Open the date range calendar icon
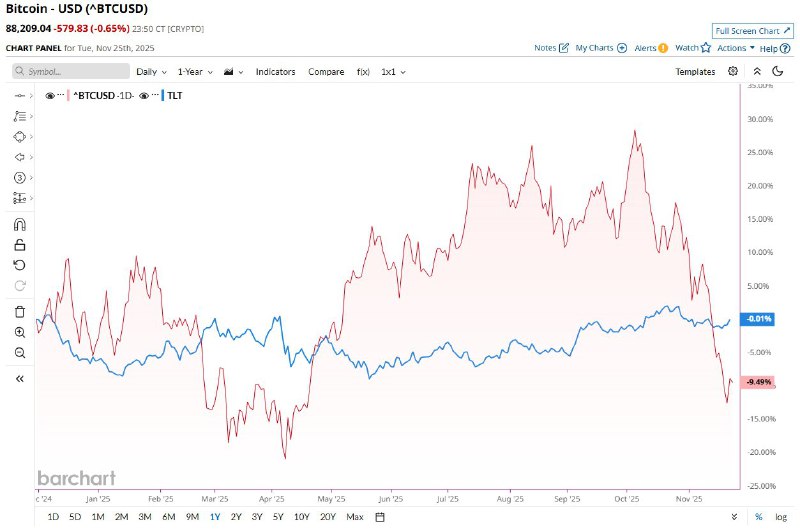This screenshot has width=800, height=529. point(381,516)
